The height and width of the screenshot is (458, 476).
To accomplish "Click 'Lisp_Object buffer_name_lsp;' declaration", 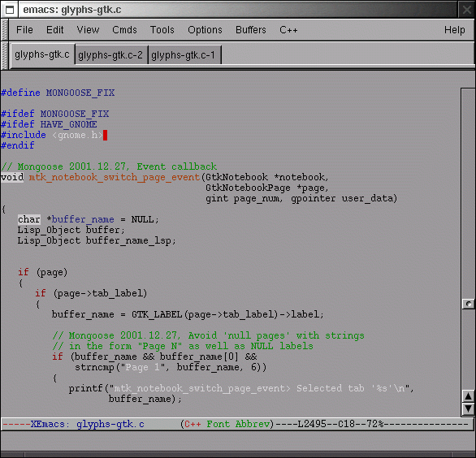I will click(x=97, y=240).
